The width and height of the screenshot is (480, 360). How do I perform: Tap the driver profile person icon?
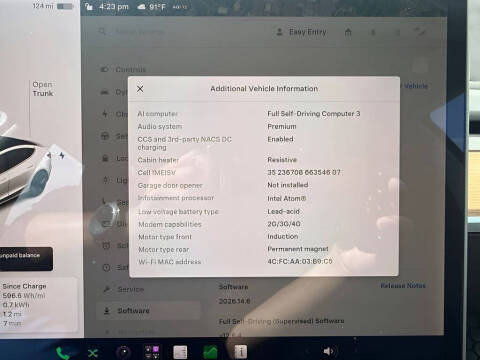(279, 32)
